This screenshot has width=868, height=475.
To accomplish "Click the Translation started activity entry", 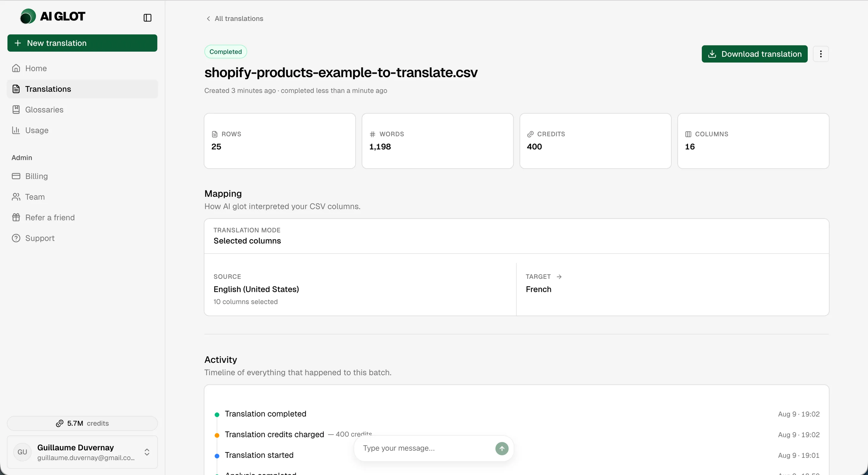I will point(259,455).
